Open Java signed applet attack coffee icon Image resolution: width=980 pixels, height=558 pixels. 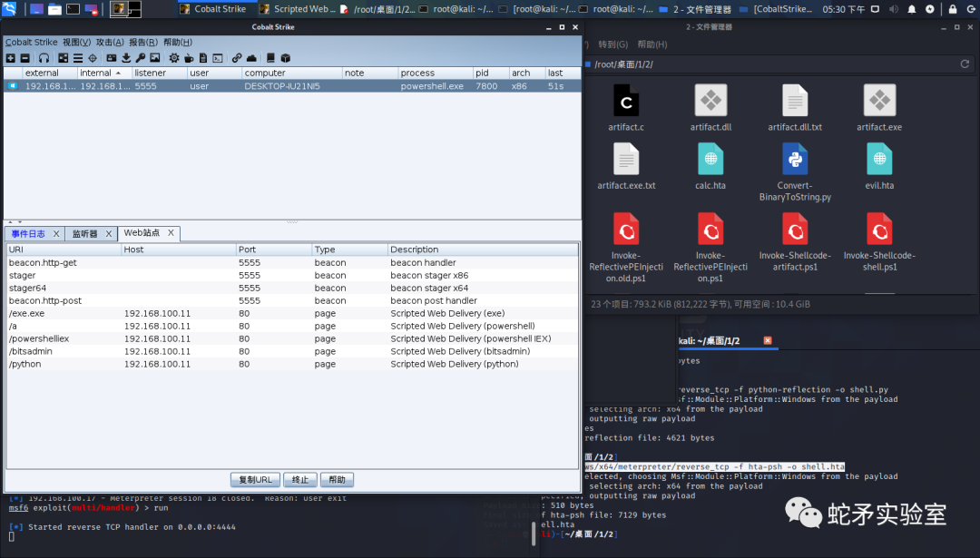[x=189, y=58]
